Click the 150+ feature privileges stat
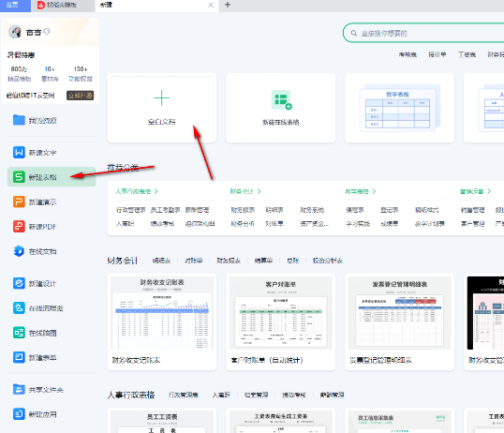This screenshot has height=433, width=504. coord(81,74)
